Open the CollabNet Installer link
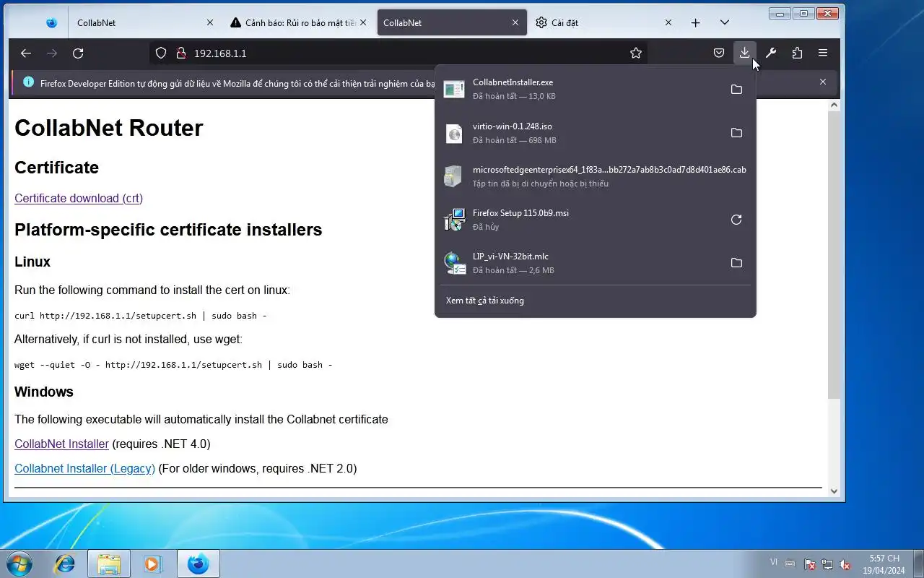The image size is (924, 578). (61, 444)
